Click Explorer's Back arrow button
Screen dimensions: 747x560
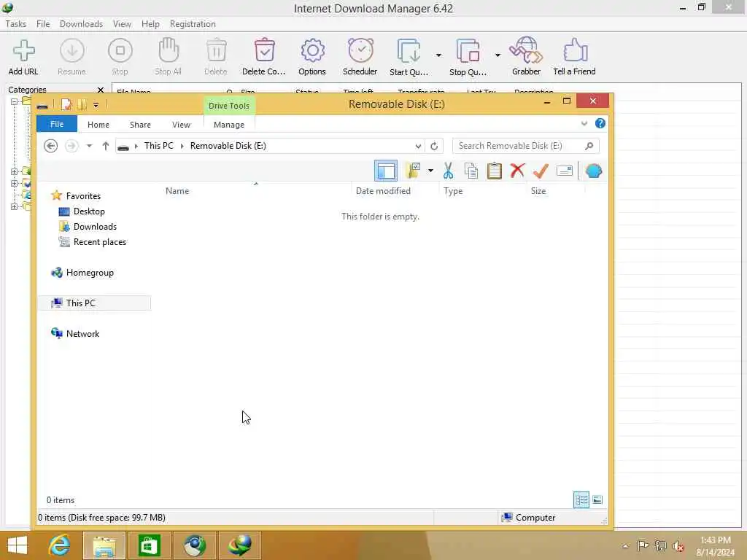click(x=50, y=146)
